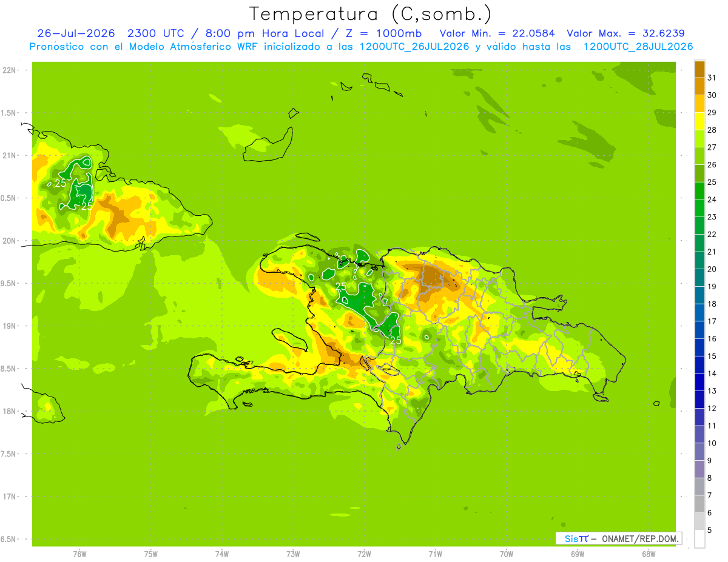This screenshot has height=562, width=728.
Task: Click the '69W' longitude axis label
Action: (578, 554)
